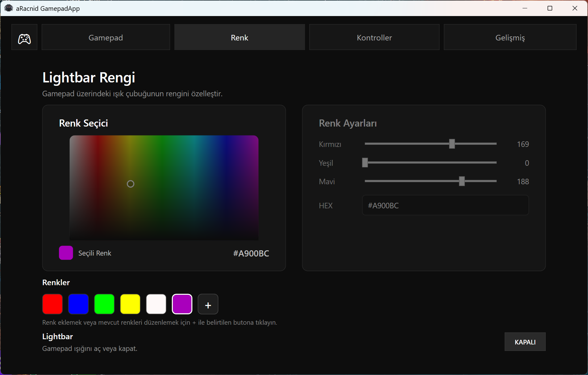Toggle the Lightbar KAPALI button
The height and width of the screenshot is (375, 588).
[x=525, y=342]
